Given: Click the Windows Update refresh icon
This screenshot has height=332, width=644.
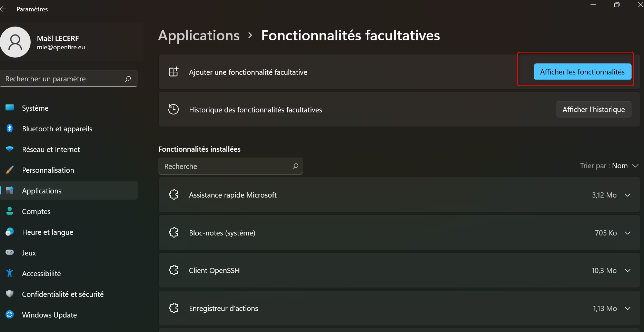Looking at the screenshot, I should [x=10, y=314].
